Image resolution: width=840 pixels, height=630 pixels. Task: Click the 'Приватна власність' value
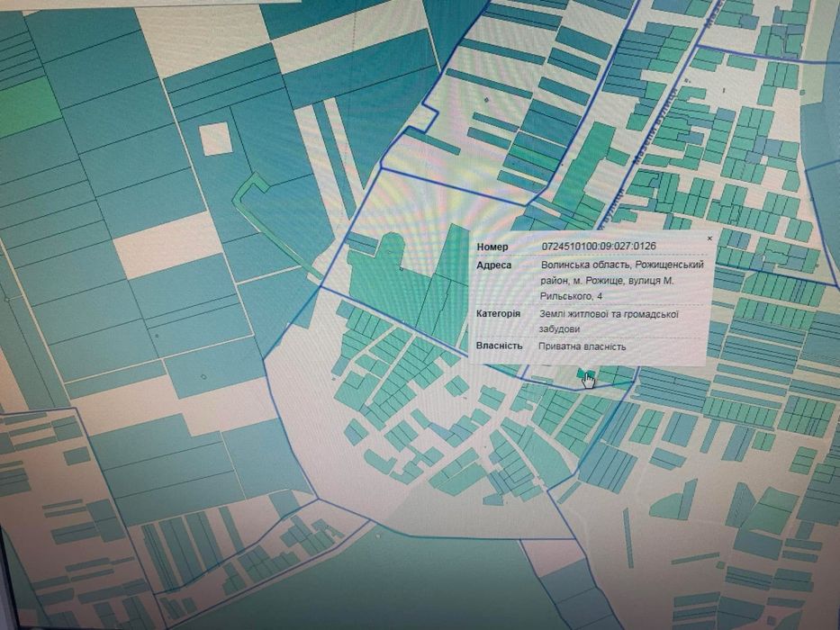582,346
